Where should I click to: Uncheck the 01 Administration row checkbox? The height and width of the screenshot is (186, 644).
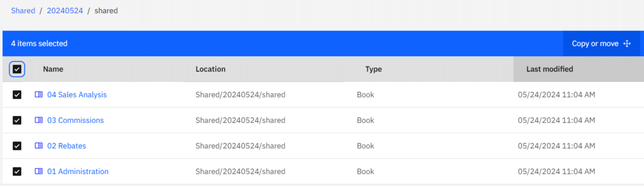(x=17, y=171)
